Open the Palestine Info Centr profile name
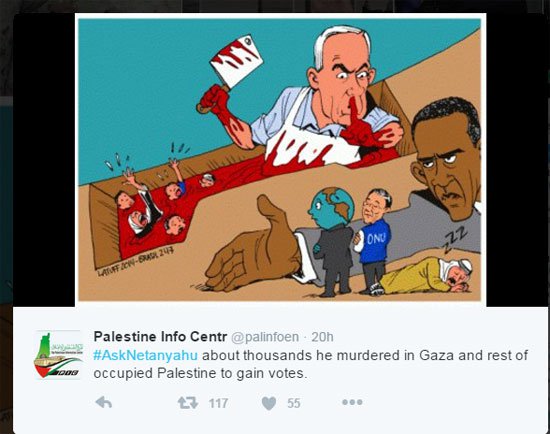 (160, 336)
